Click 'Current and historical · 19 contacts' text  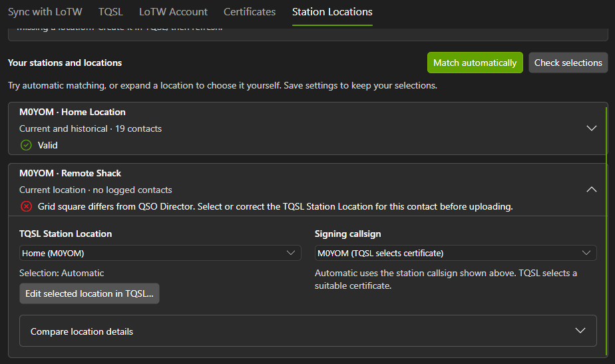[91, 128]
